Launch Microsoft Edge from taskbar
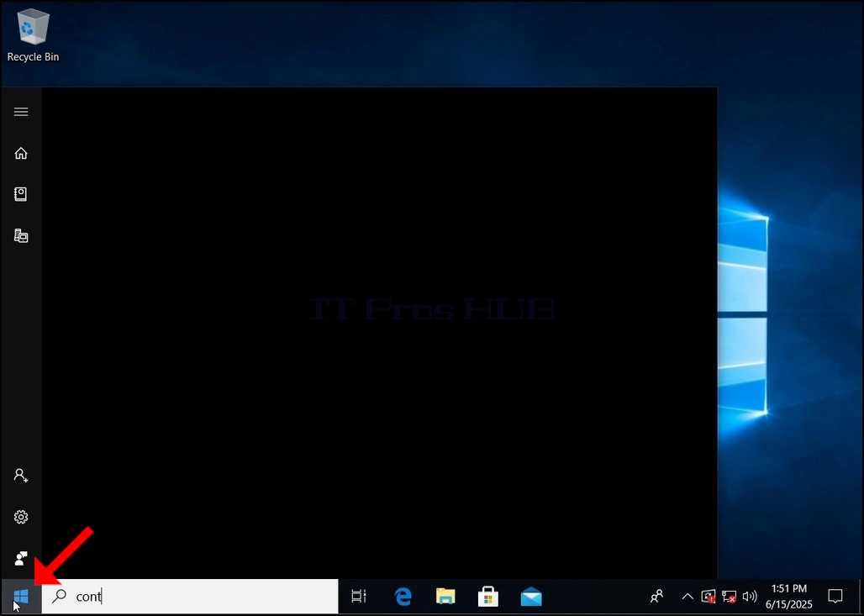The width and height of the screenshot is (864, 616). pos(403,596)
